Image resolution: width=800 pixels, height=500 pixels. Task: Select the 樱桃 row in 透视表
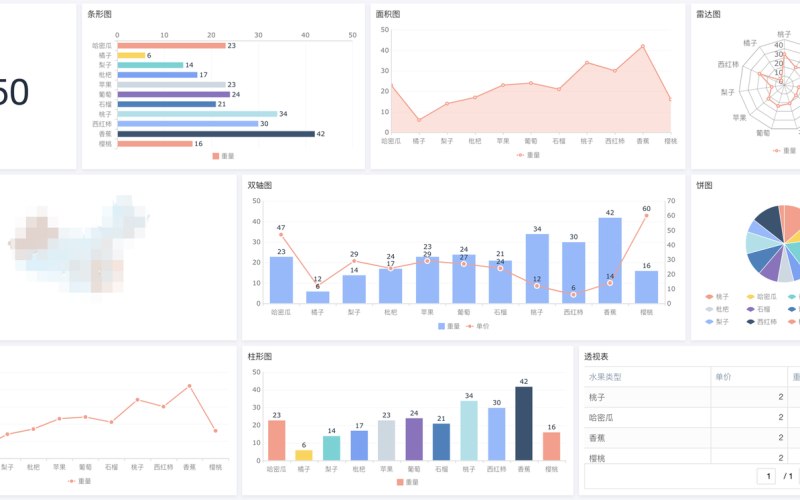[692, 456]
